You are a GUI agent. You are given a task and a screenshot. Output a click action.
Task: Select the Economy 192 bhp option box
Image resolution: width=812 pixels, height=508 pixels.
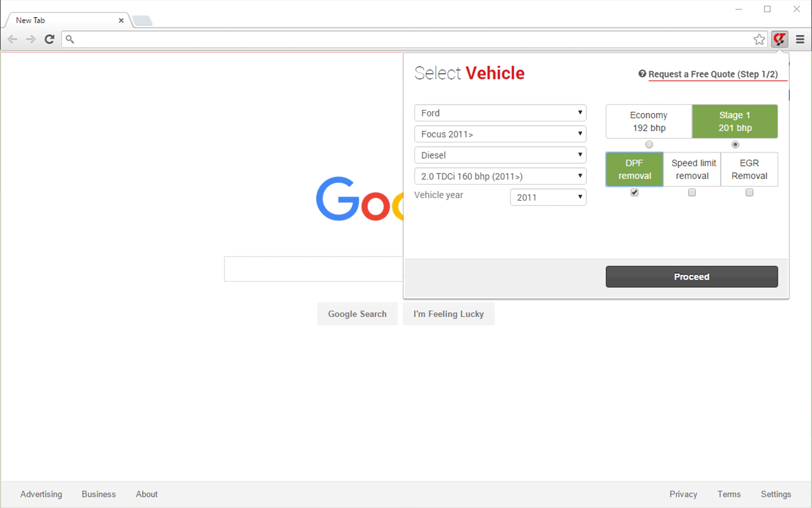click(649, 121)
